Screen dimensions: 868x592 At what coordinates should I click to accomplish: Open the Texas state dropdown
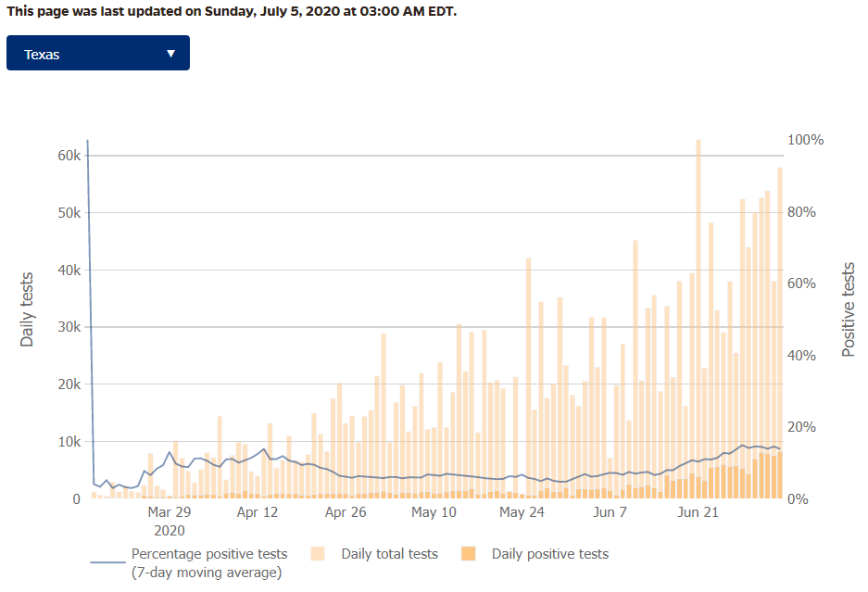(x=97, y=54)
